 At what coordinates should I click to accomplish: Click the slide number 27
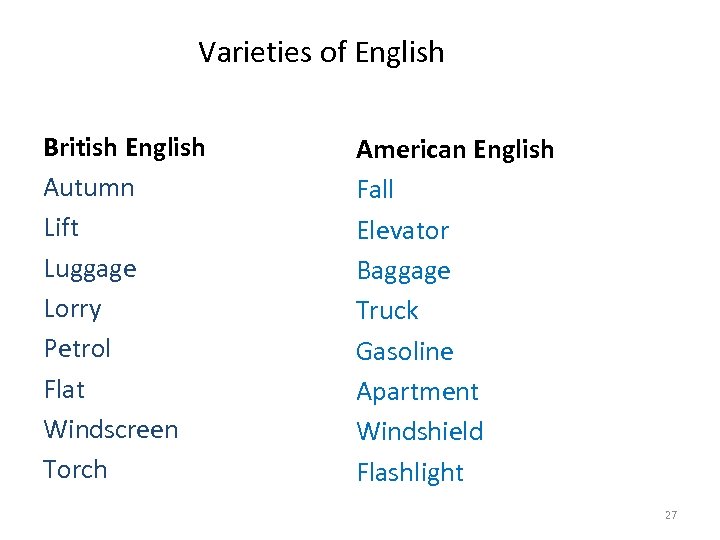(x=670, y=515)
